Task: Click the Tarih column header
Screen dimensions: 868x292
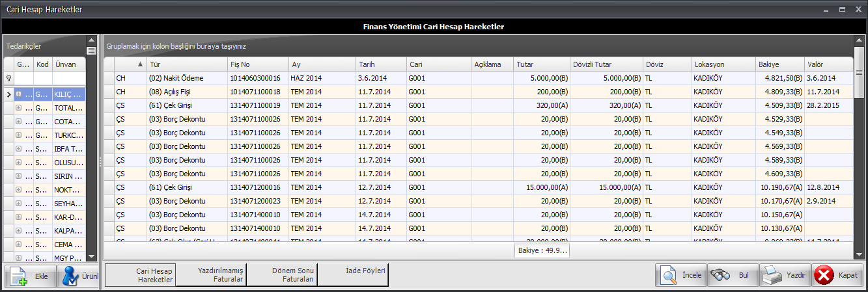Action: [380, 64]
